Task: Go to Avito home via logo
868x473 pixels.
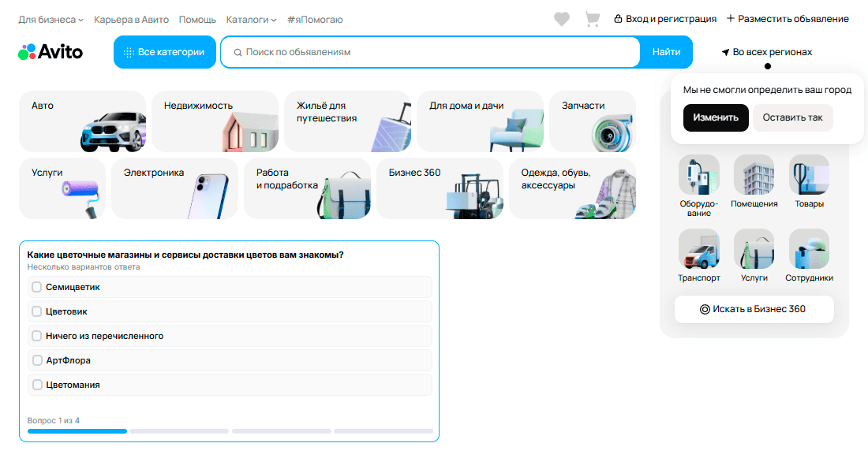Action: pos(51,52)
